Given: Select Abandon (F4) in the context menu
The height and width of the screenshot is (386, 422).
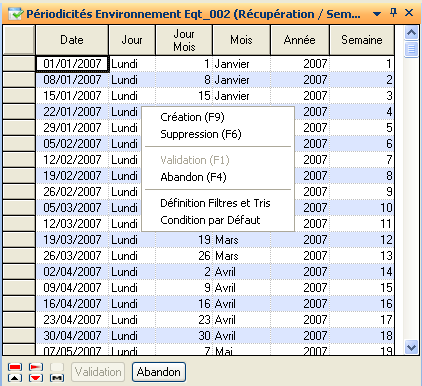Looking at the screenshot, I should [193, 177].
